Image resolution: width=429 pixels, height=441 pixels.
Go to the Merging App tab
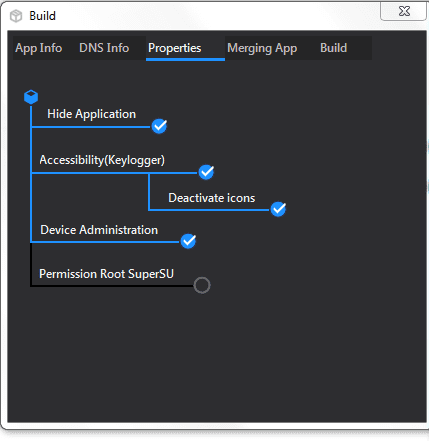click(x=262, y=48)
